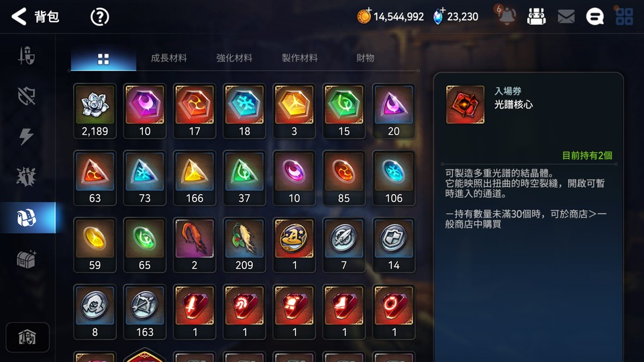Screen dimensions: 644x362
Task: Open the notification bell icon
Action: coord(506,16)
